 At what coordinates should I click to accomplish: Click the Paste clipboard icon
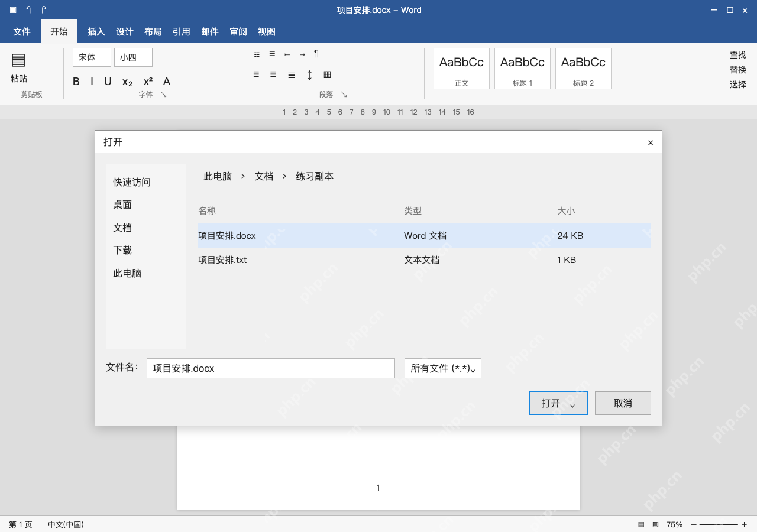point(18,60)
